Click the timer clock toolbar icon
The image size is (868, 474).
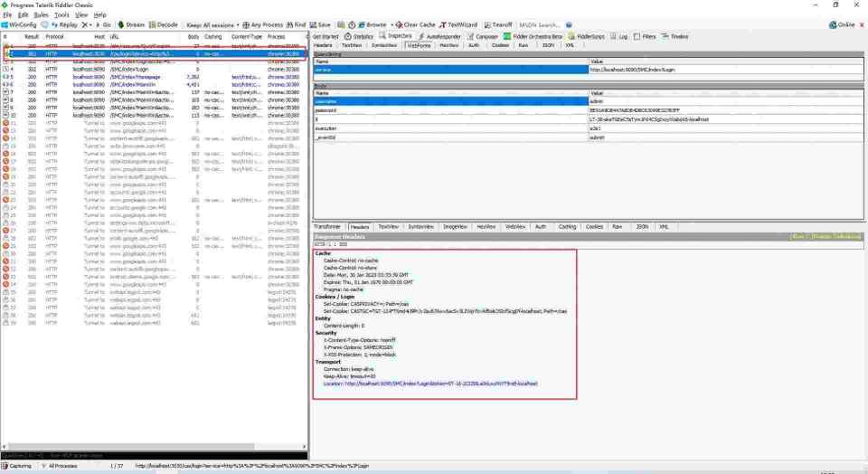pos(351,25)
